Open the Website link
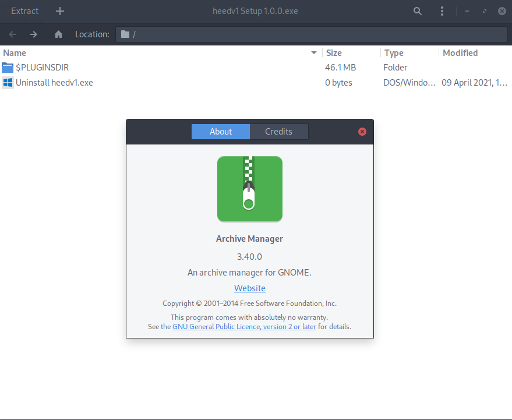512x420 pixels. coord(249,288)
